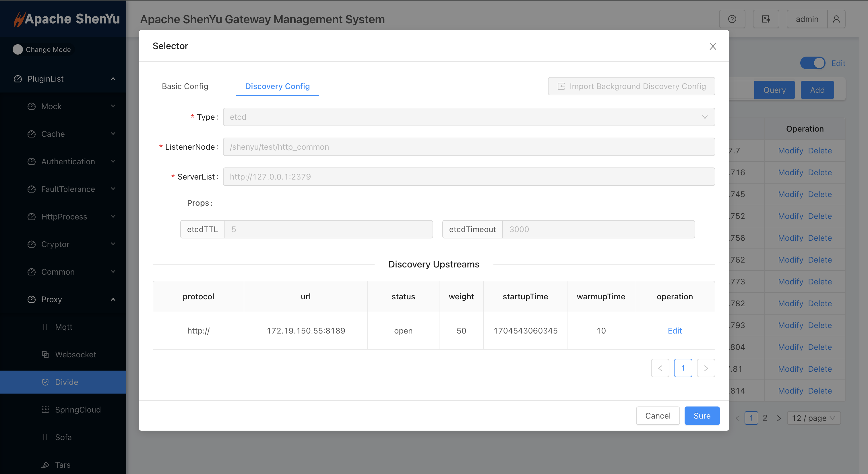Click the Sure button
This screenshot has width=868, height=474.
[x=702, y=416]
